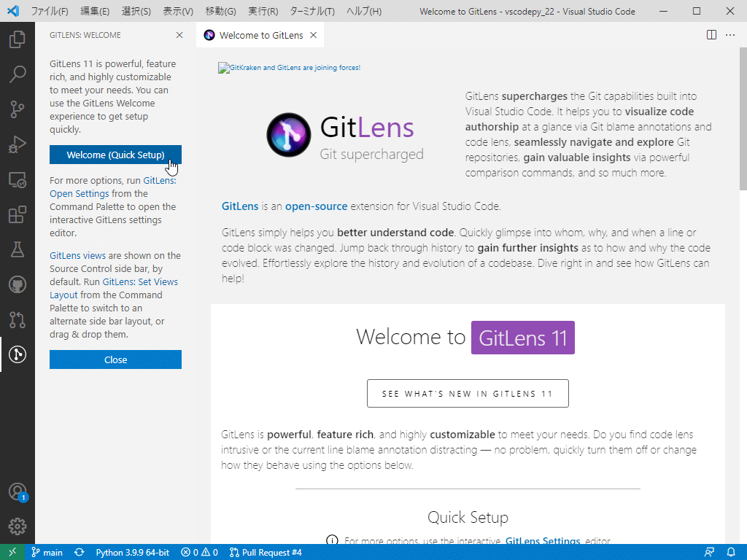This screenshot has height=560, width=747.
Task: Toggle the notifications bell in status bar
Action: point(732,552)
